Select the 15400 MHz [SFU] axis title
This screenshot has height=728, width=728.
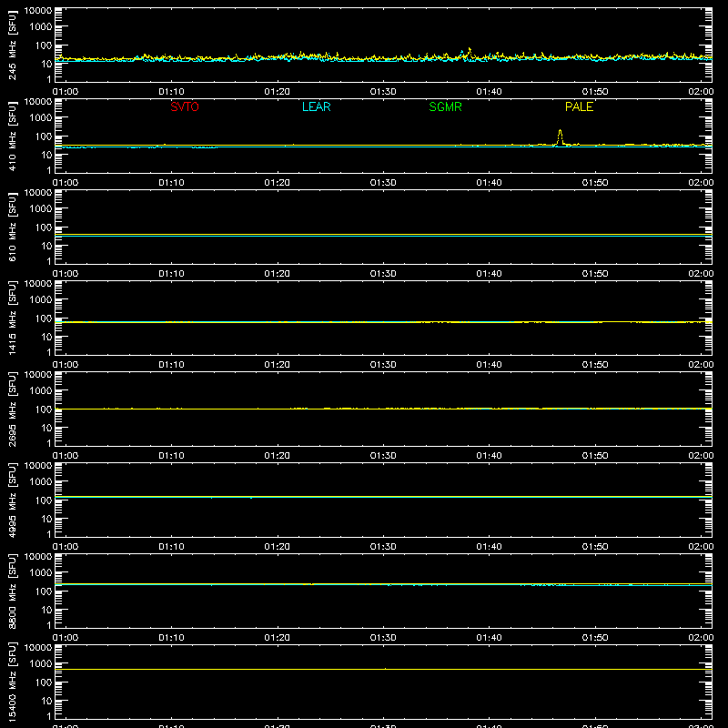click(13, 682)
